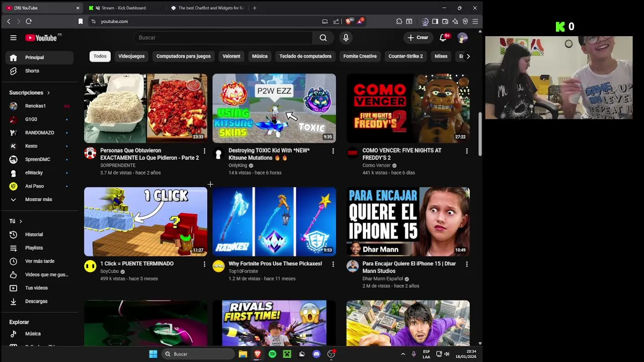Open the browser extensions puzzle icon
This screenshot has width=644, height=362.
(399, 21)
